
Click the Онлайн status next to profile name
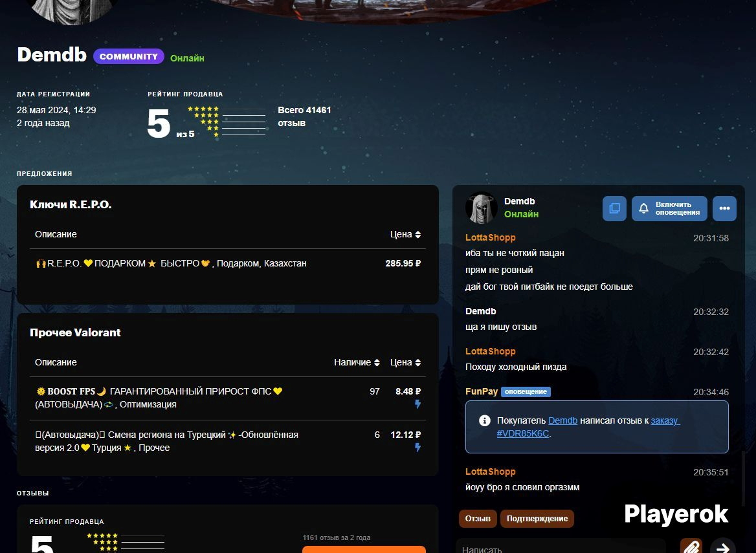187,58
